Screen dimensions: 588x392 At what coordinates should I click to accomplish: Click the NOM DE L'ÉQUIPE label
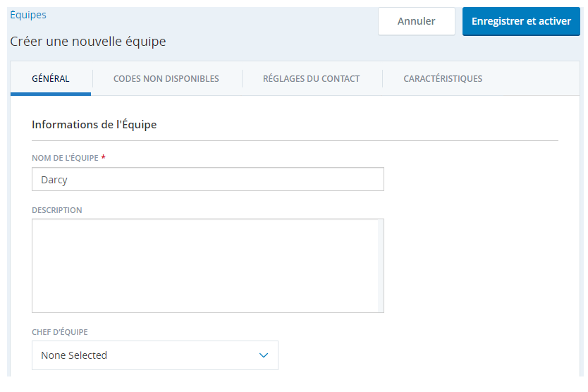65,158
